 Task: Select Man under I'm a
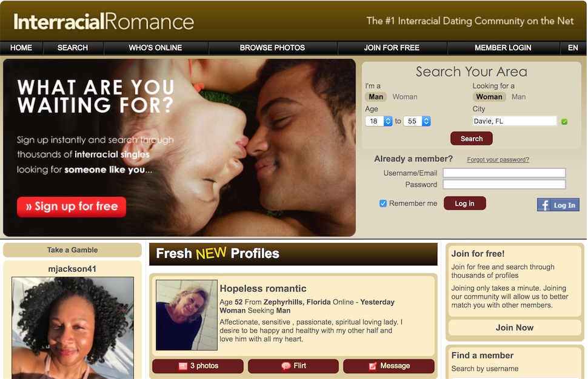point(376,97)
